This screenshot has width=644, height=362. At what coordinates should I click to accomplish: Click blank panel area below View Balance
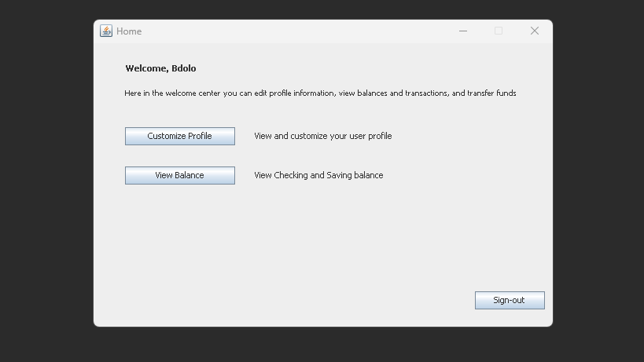point(179,236)
